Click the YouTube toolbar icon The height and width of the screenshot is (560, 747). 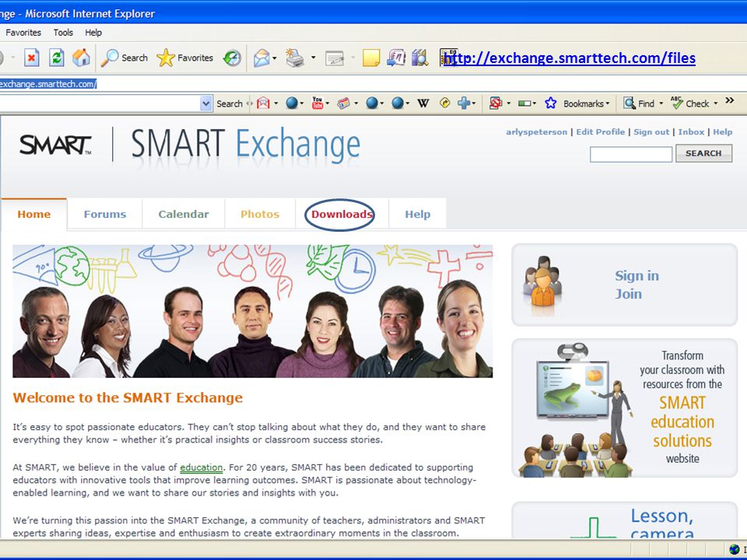[x=317, y=103]
